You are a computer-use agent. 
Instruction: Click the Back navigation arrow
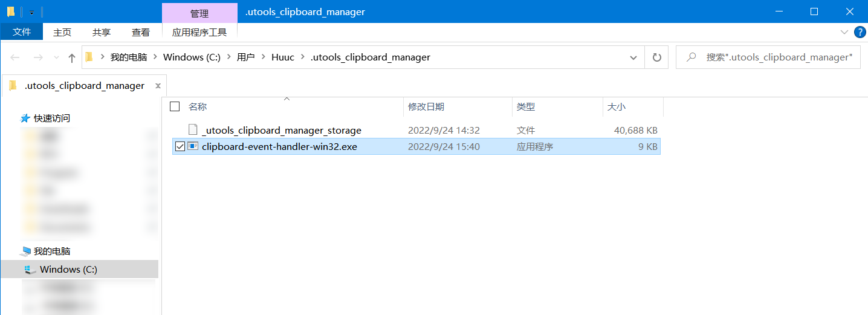15,57
